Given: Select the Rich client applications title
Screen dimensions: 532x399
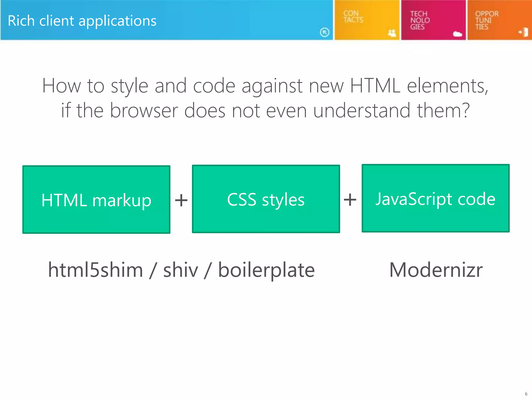Looking at the screenshot, I should pos(82,21).
